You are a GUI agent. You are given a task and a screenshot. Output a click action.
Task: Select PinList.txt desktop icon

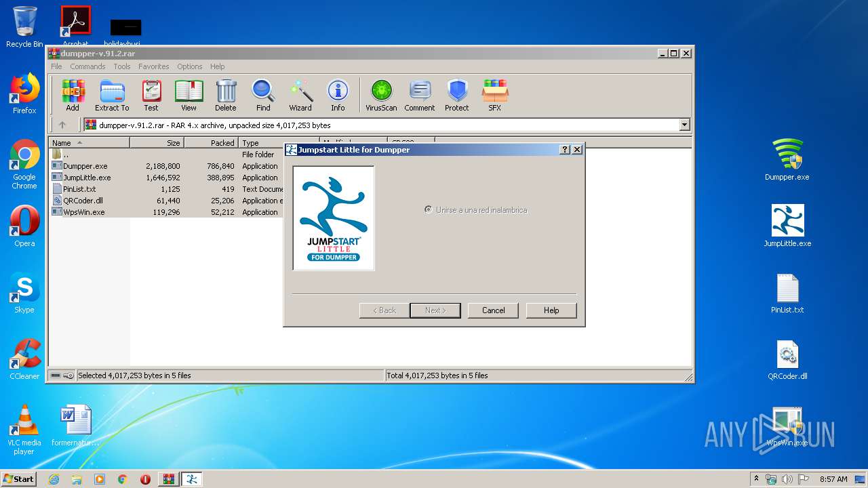click(787, 293)
